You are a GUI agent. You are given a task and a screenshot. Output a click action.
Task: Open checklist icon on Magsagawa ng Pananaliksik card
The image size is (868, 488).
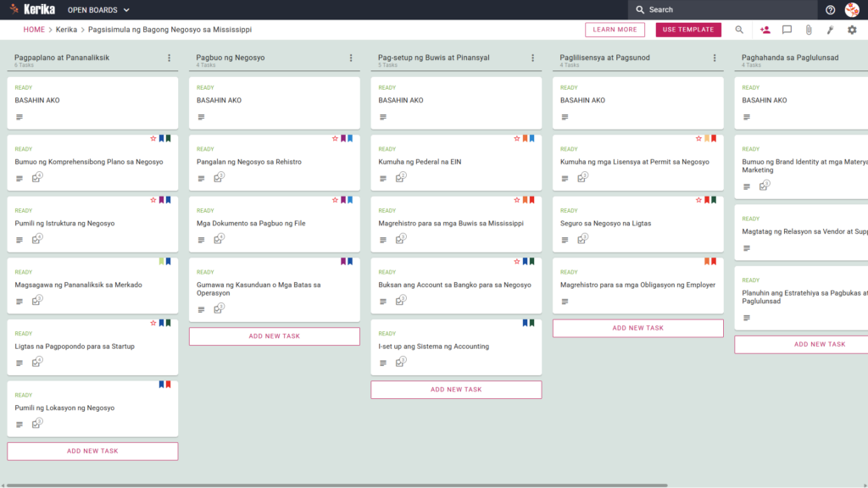36,301
